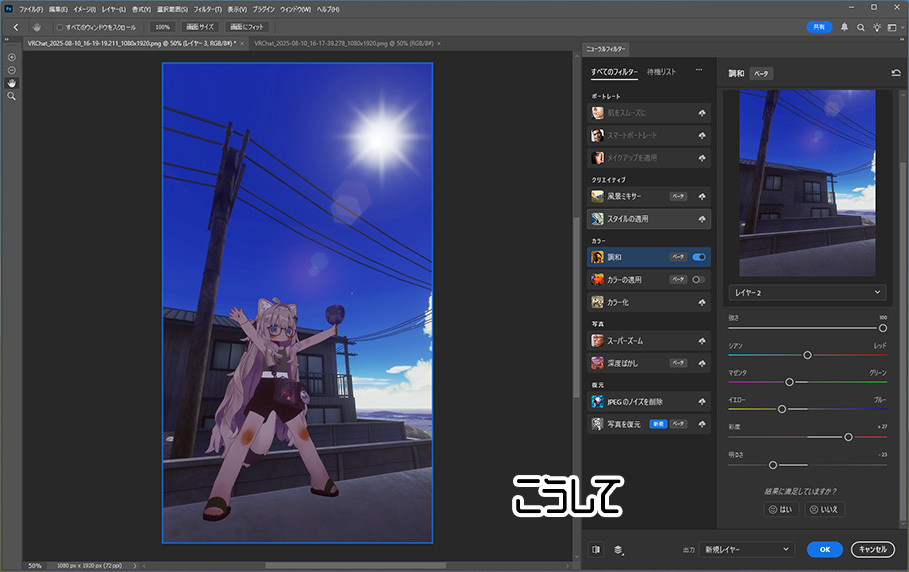
Task: Download the 写真を復元 filter via its cloud icon
Action: pos(701,424)
